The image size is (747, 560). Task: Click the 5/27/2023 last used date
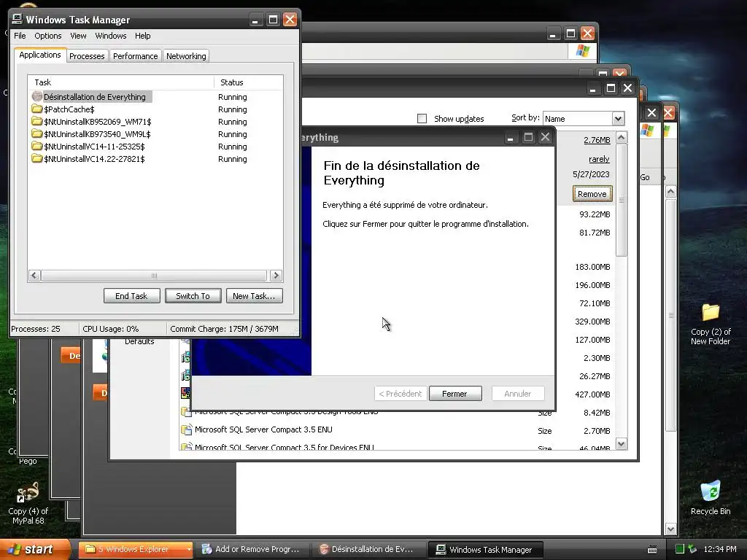click(x=591, y=174)
